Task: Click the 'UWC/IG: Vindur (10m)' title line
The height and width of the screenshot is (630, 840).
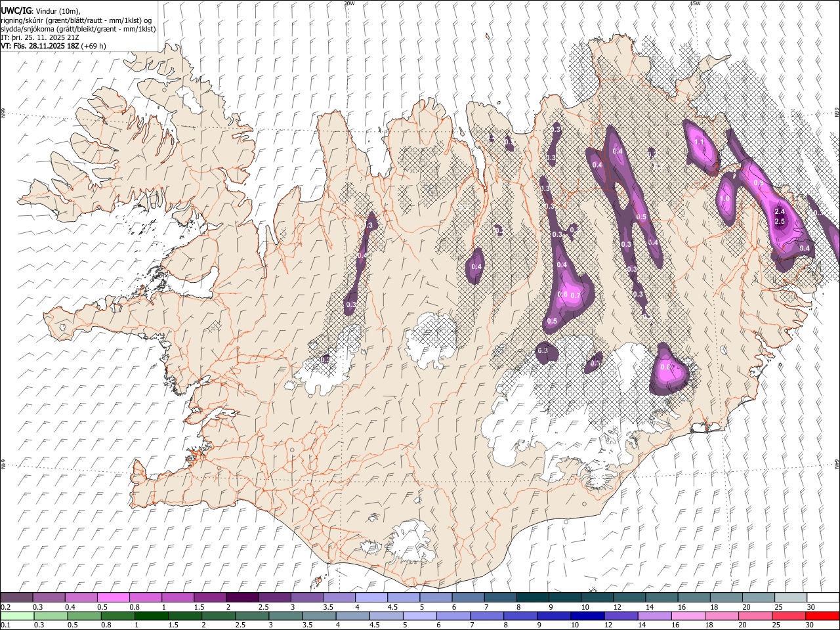Action: pyautogui.click(x=41, y=11)
